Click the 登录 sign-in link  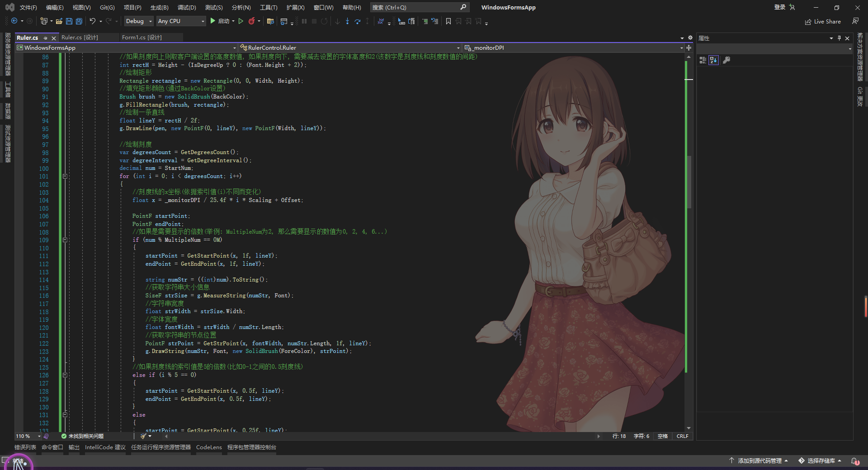779,7
